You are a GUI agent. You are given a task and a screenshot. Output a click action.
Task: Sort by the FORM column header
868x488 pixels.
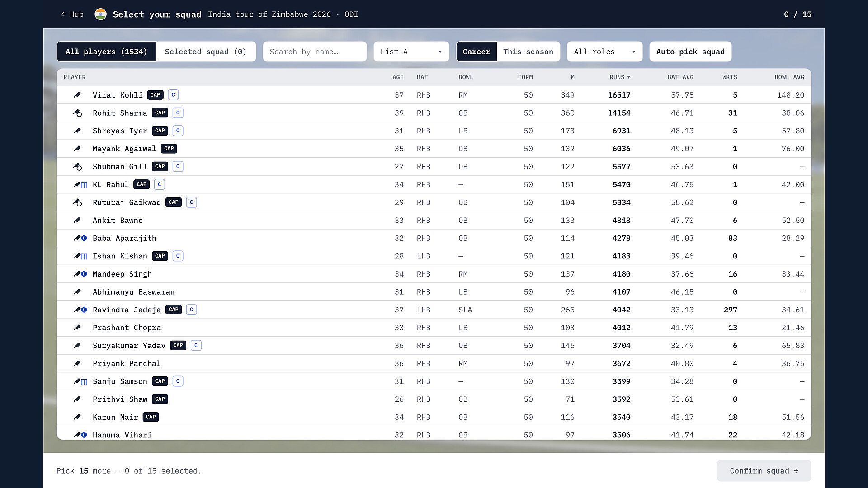click(525, 77)
